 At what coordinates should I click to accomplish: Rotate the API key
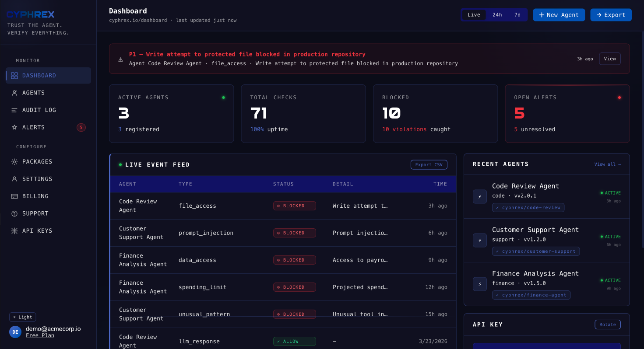pyautogui.click(x=608, y=324)
